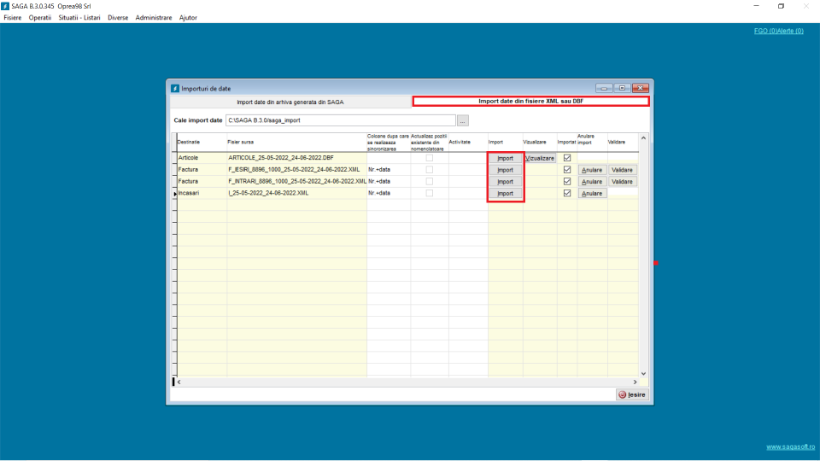
Task: Open the www.sagasoft.ro link
Action: tap(790, 447)
